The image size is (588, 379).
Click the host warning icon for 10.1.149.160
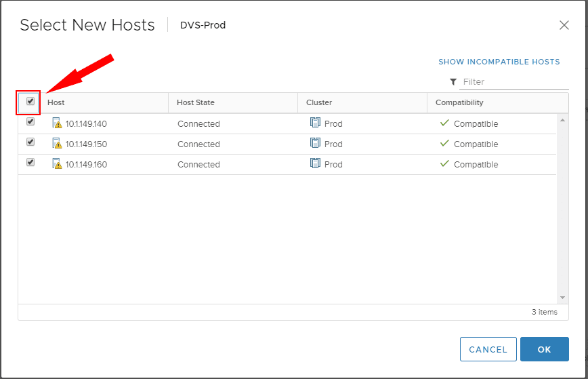click(x=57, y=163)
